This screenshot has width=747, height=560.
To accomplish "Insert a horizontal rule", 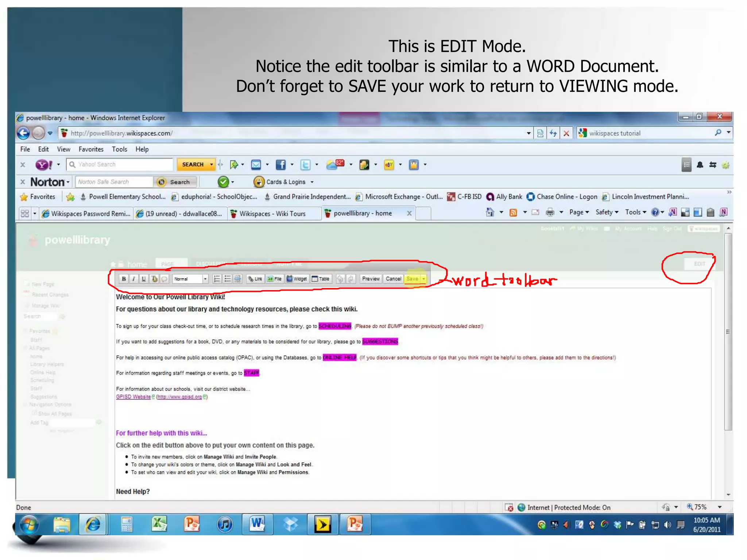I will click(237, 279).
